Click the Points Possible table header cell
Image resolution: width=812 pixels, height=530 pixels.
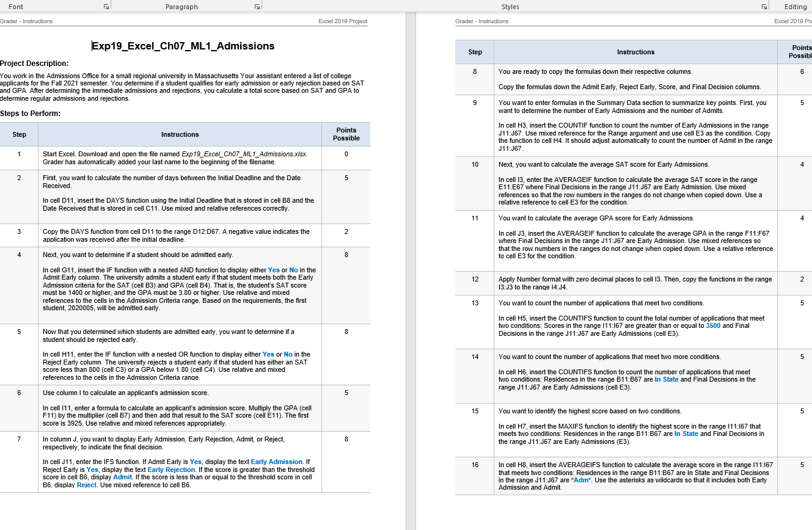[346, 134]
